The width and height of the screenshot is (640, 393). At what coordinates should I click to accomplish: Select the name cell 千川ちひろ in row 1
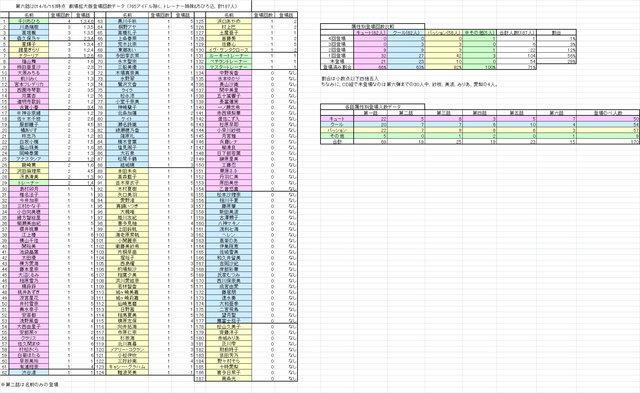click(29, 21)
